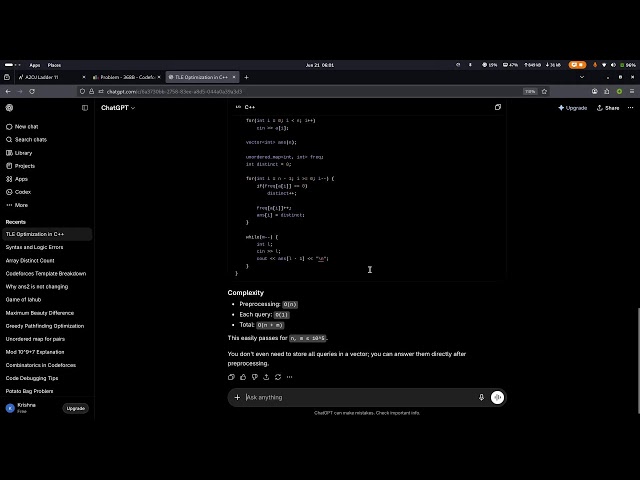
Task: Start voice mode
Action: [x=497, y=397]
